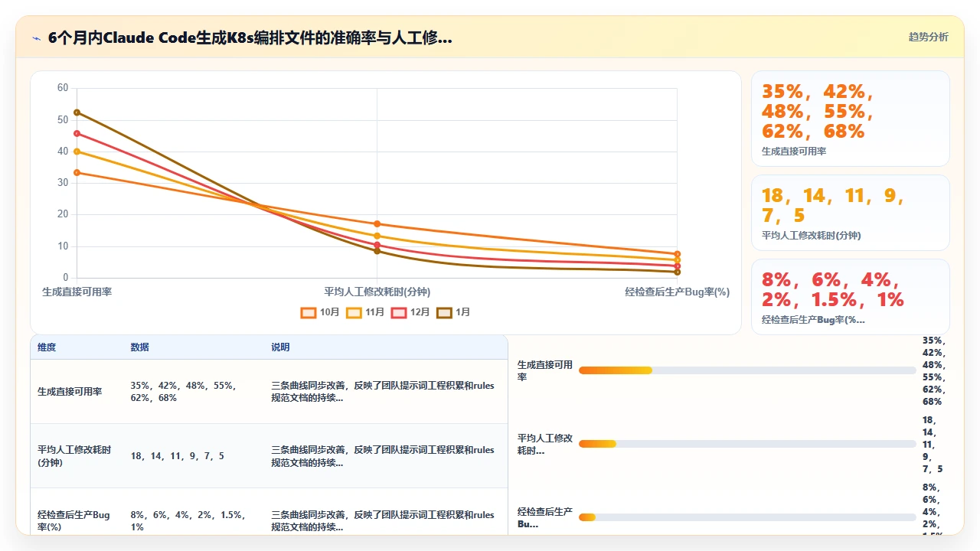
Task: Select the table data cell 8%, 6%, 4%, 2%
Action: [188, 521]
